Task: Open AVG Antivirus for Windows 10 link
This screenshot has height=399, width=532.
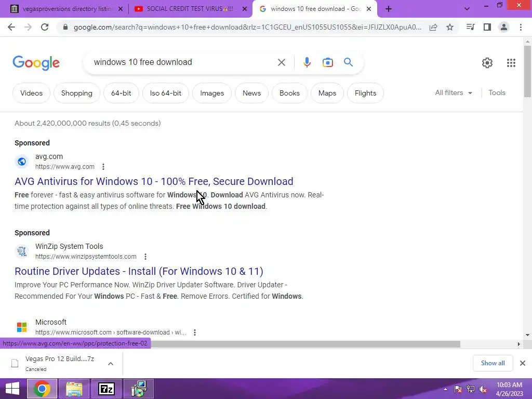Action: tap(154, 181)
